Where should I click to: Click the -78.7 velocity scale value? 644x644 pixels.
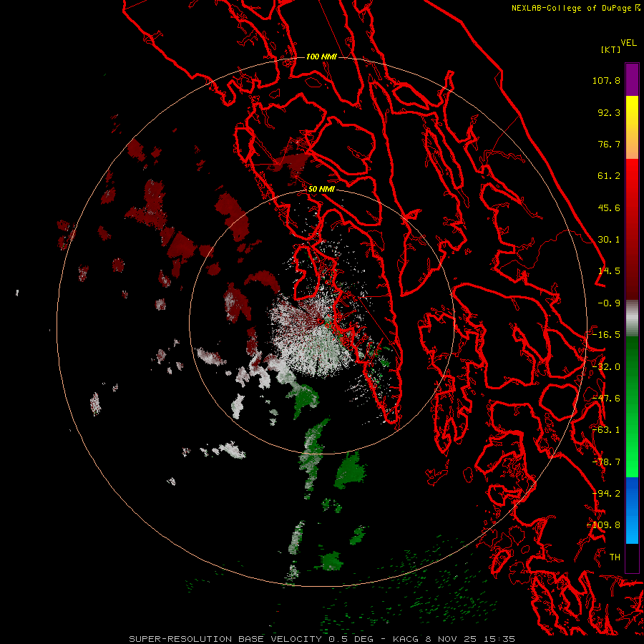(x=606, y=462)
